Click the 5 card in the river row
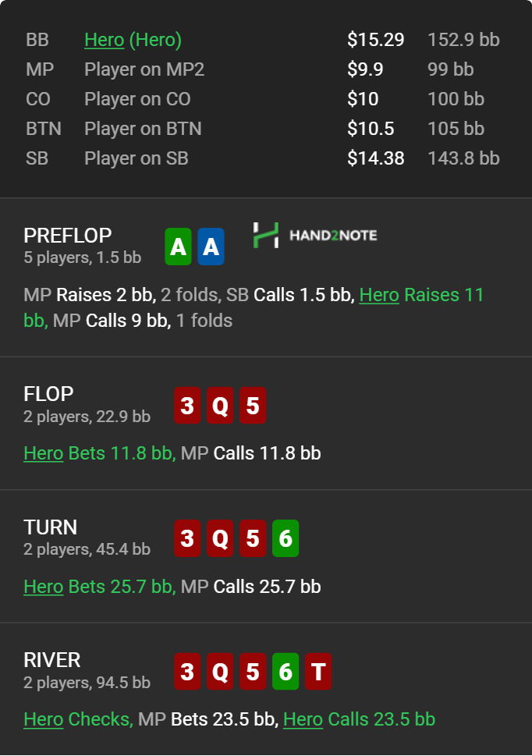 253,672
